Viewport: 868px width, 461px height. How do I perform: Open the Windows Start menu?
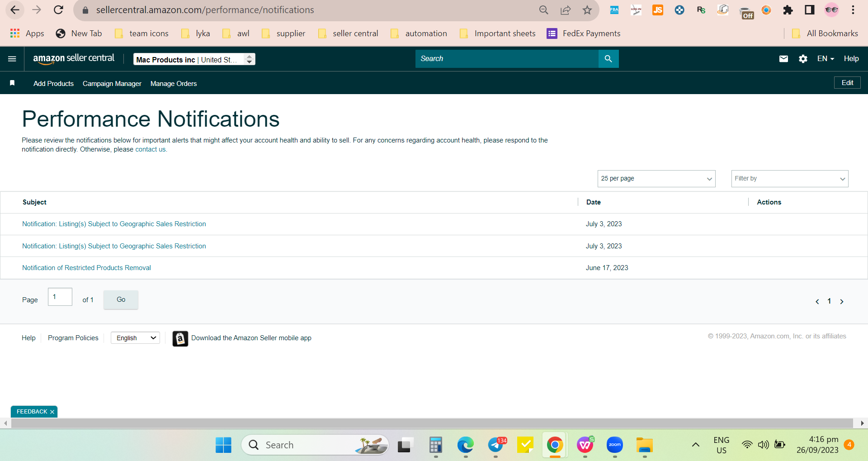(x=223, y=445)
